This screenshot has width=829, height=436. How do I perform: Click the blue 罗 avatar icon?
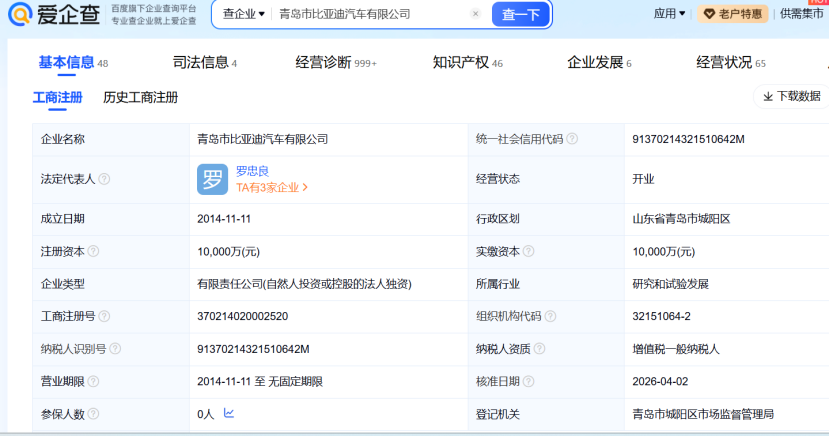[213, 179]
